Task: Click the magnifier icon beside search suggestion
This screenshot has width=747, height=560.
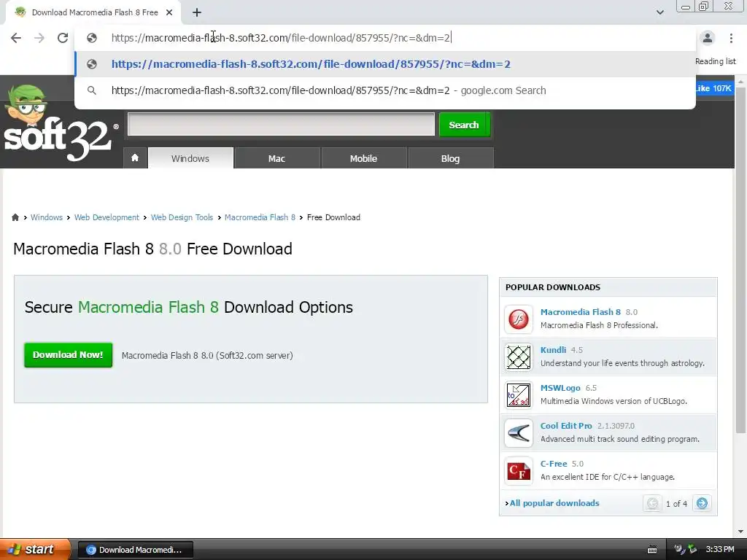Action: tap(92, 90)
